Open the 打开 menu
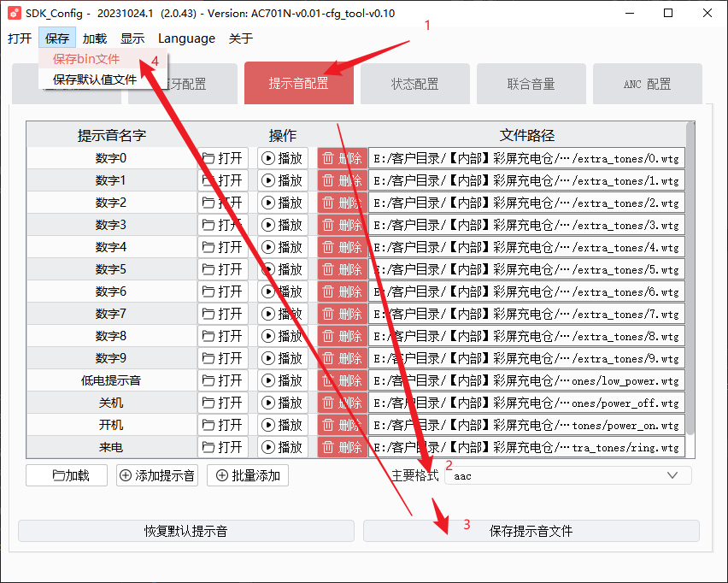The width and height of the screenshot is (728, 583). coord(20,38)
